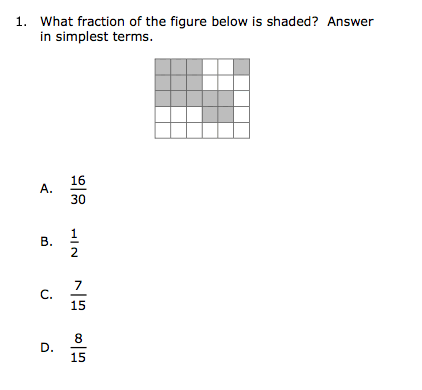This screenshot has height=390, width=422.
Task: Click the question number 1
Action: pyautogui.click(x=21, y=22)
